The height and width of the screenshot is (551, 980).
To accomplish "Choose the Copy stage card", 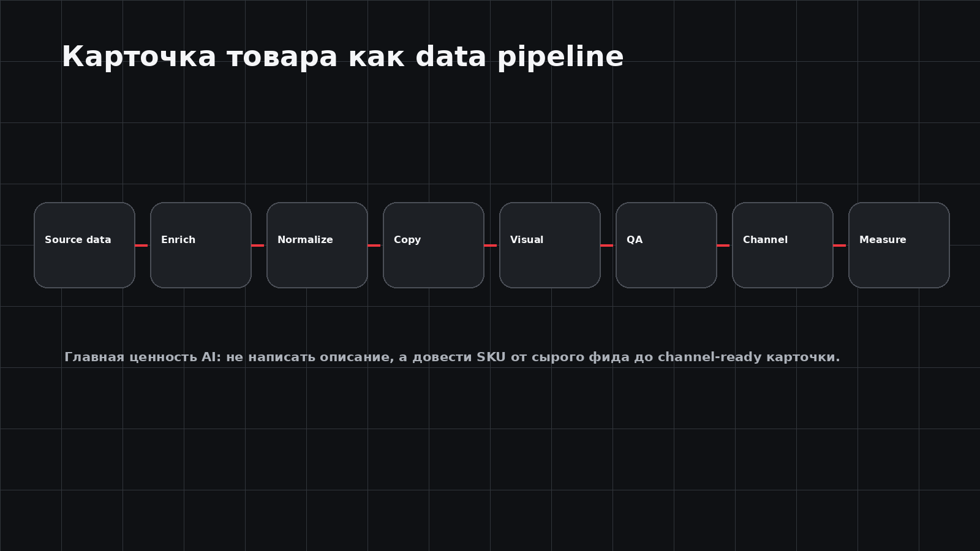I will [434, 245].
